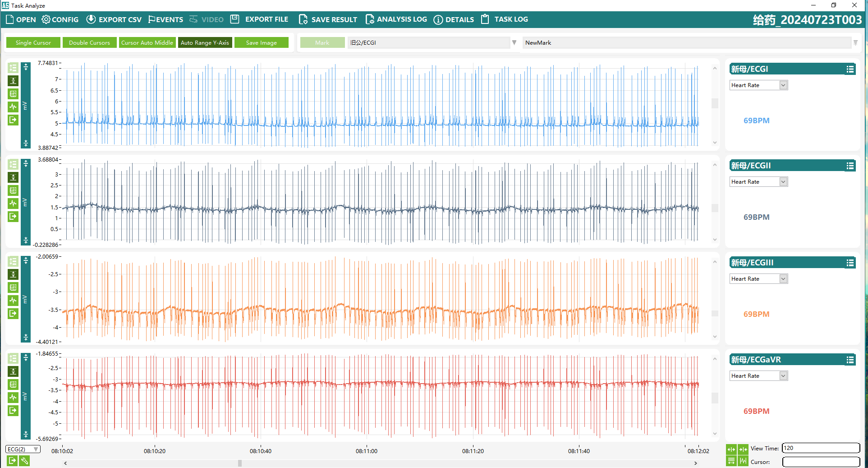
Task: Expand the time view with the outward arrows icon
Action: tap(731, 449)
